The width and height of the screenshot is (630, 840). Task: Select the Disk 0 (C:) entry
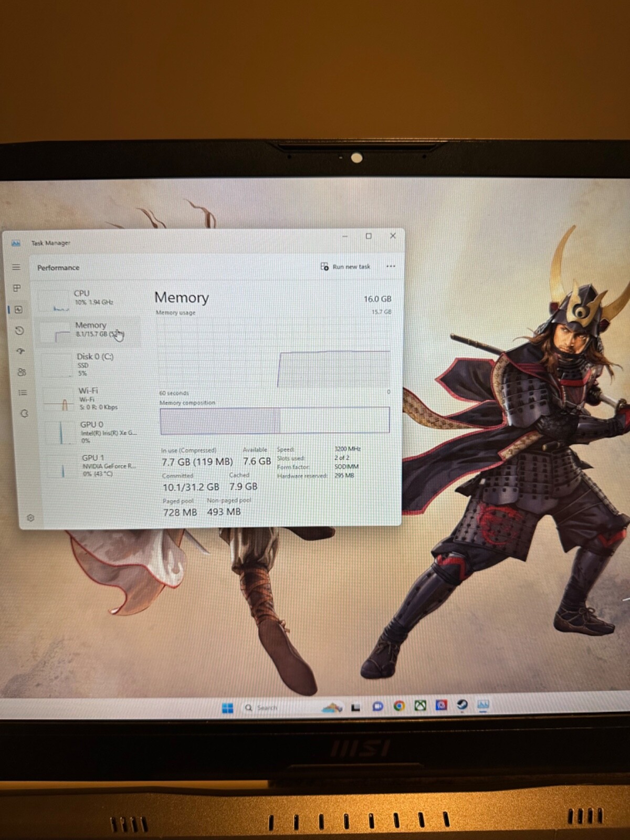[x=90, y=364]
